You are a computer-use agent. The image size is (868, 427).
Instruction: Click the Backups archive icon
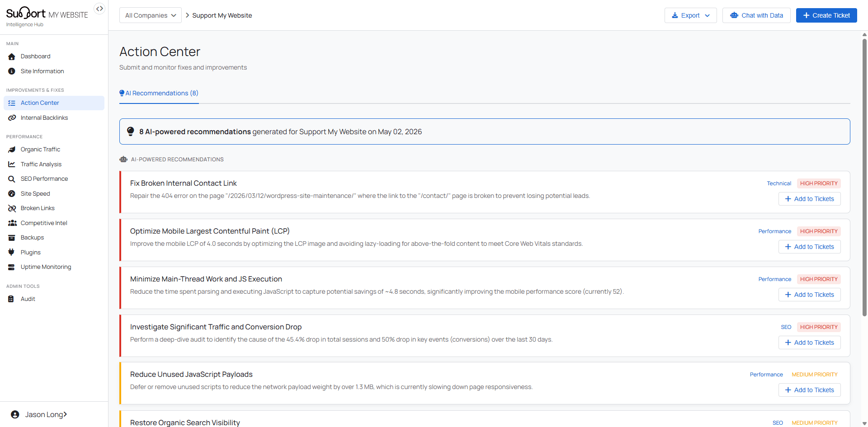[x=12, y=238]
